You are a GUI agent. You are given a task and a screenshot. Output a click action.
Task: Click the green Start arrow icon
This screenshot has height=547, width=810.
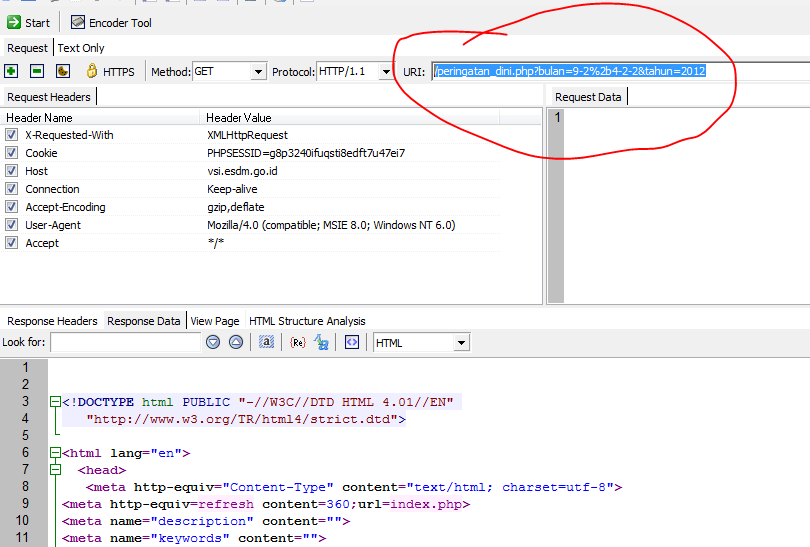[x=13, y=22]
